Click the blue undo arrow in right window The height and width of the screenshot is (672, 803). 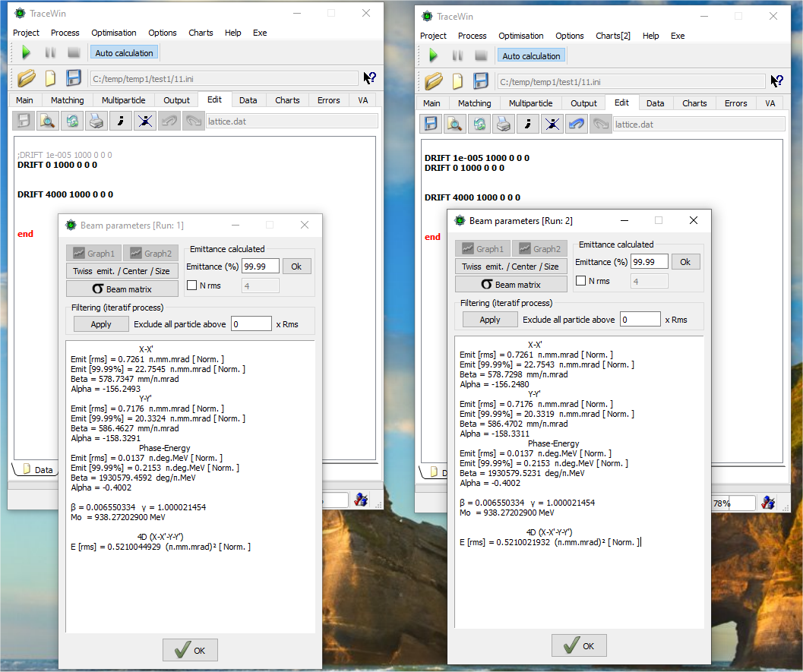[x=576, y=124]
